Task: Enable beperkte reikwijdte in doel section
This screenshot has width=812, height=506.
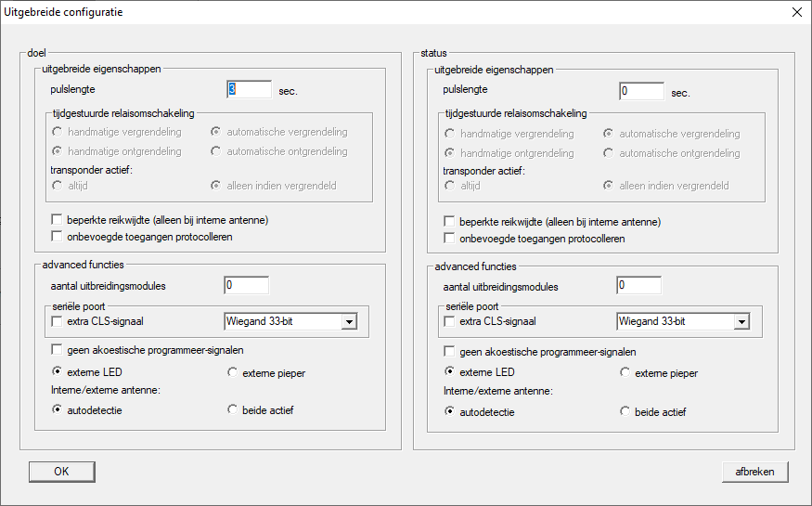Action: (58, 221)
